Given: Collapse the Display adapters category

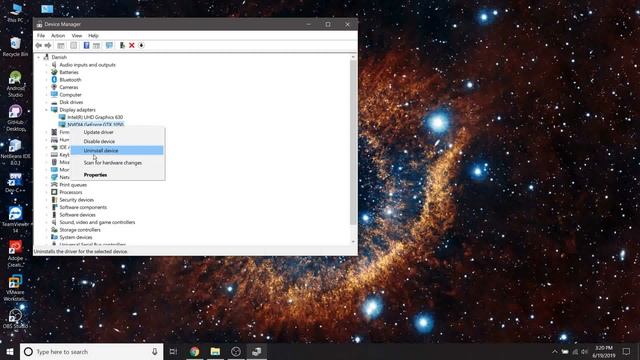Looking at the screenshot, I should [47, 110].
